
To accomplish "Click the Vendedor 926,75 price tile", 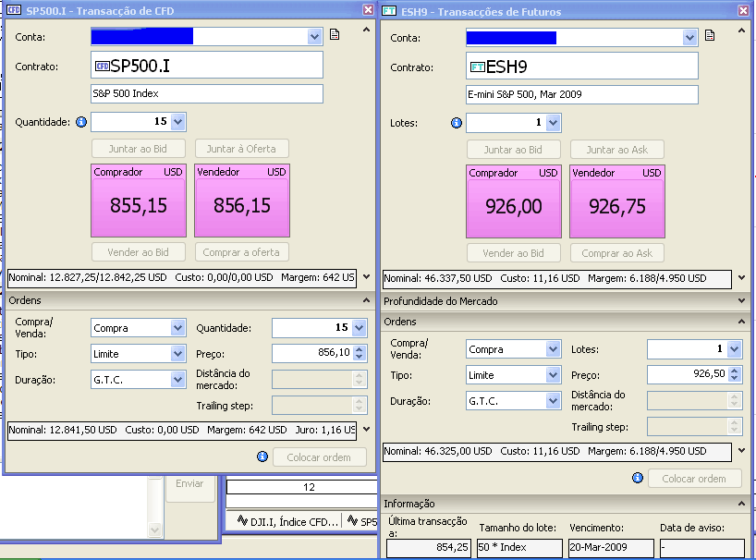I will pos(617,201).
